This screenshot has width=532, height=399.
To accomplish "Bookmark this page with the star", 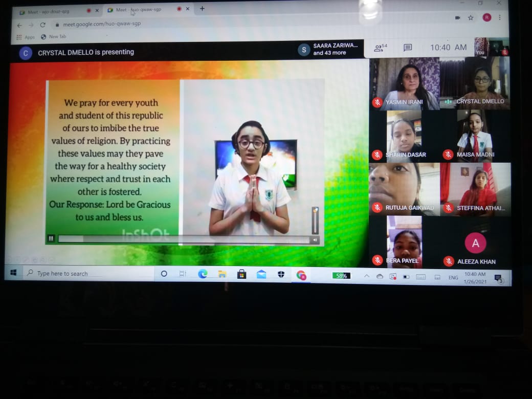I will (471, 17).
